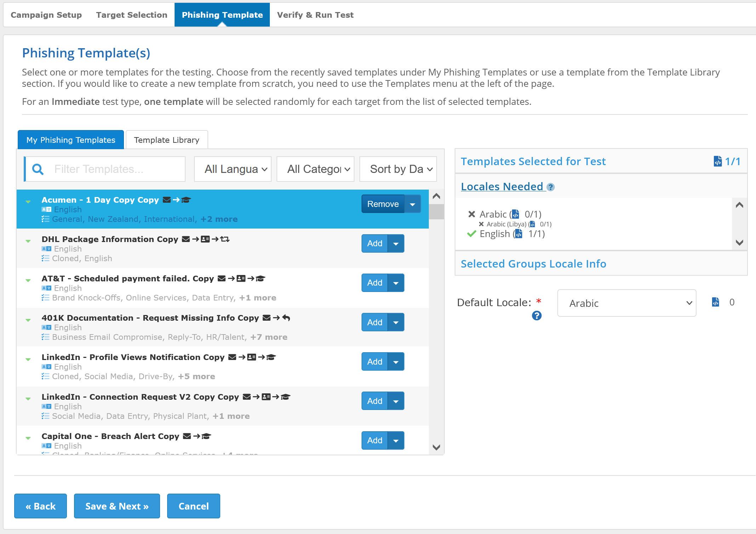Click the help icon next to Locales Needed

551,187
